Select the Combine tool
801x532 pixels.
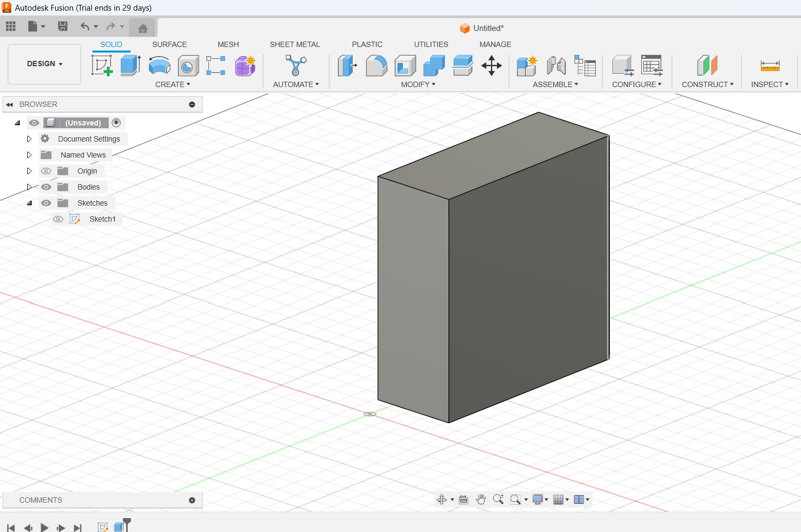point(434,66)
